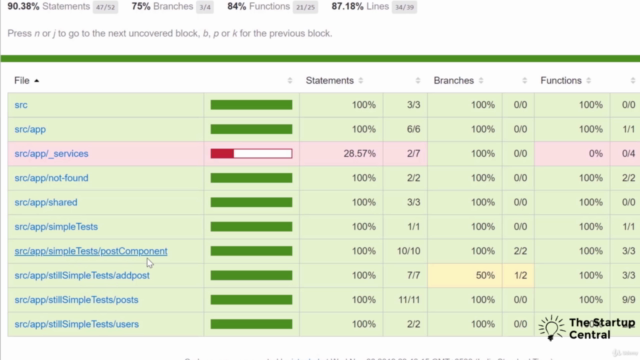The width and height of the screenshot is (640, 360).
Task: Sort using the Statements column sort arrows
Action: pyautogui.click(x=361, y=81)
